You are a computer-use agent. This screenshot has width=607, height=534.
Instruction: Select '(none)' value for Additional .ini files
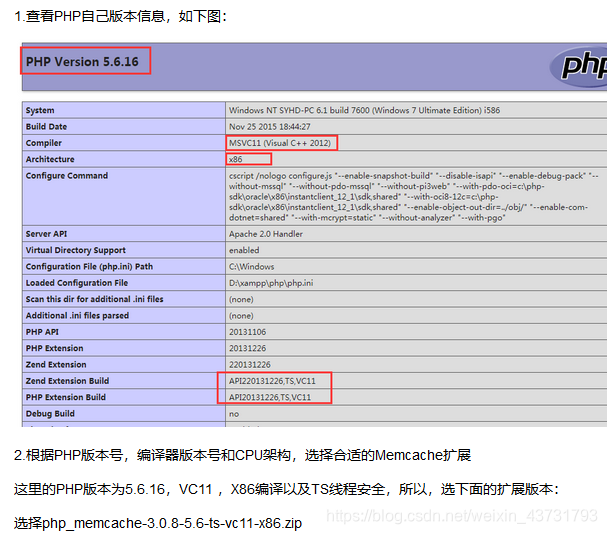pos(241,316)
